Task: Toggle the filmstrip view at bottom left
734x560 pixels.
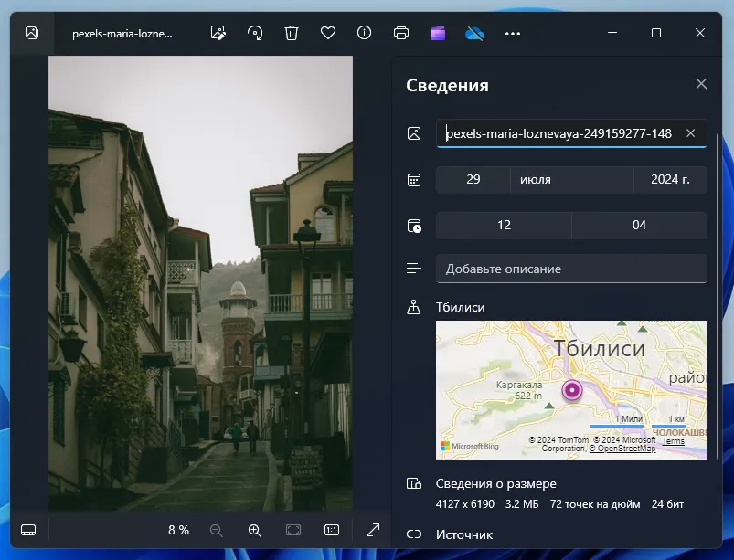Action: point(27,530)
